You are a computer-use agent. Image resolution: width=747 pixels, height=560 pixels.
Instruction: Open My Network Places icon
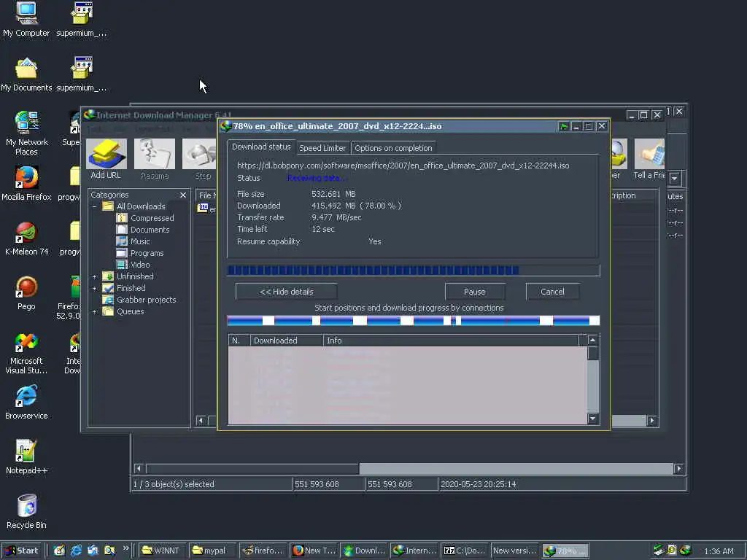tap(26, 133)
